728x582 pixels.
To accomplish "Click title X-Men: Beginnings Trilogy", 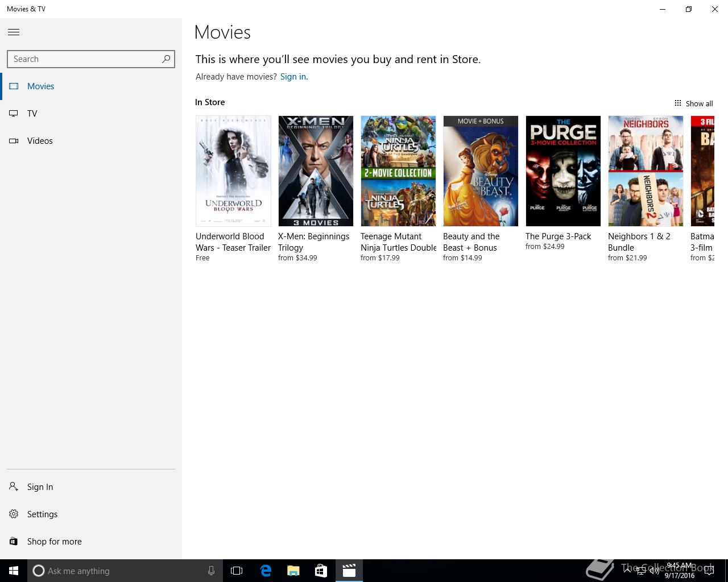I will click(313, 242).
